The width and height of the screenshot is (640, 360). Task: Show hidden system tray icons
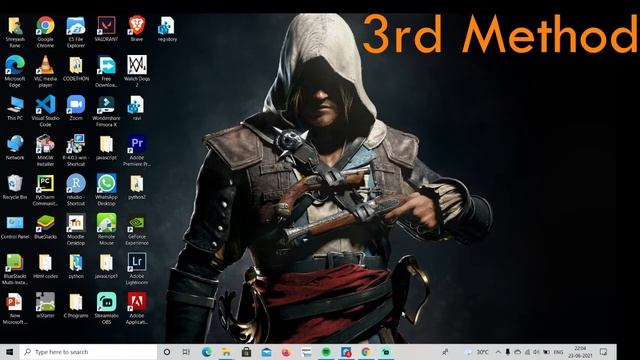[x=498, y=352]
